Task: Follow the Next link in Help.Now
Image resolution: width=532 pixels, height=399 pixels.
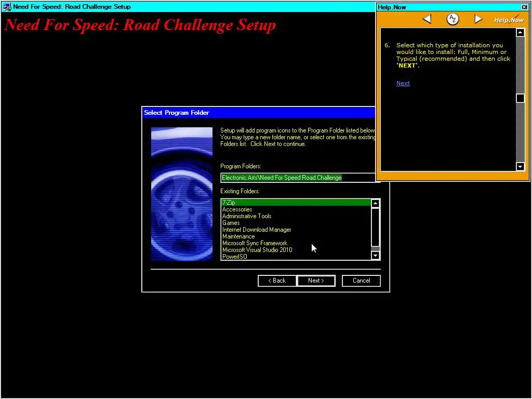Action: tap(403, 83)
